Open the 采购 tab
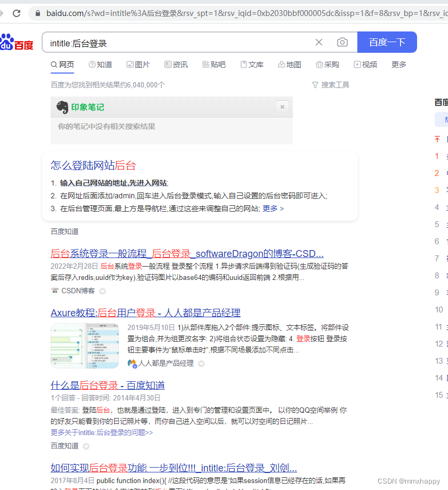 coord(327,65)
